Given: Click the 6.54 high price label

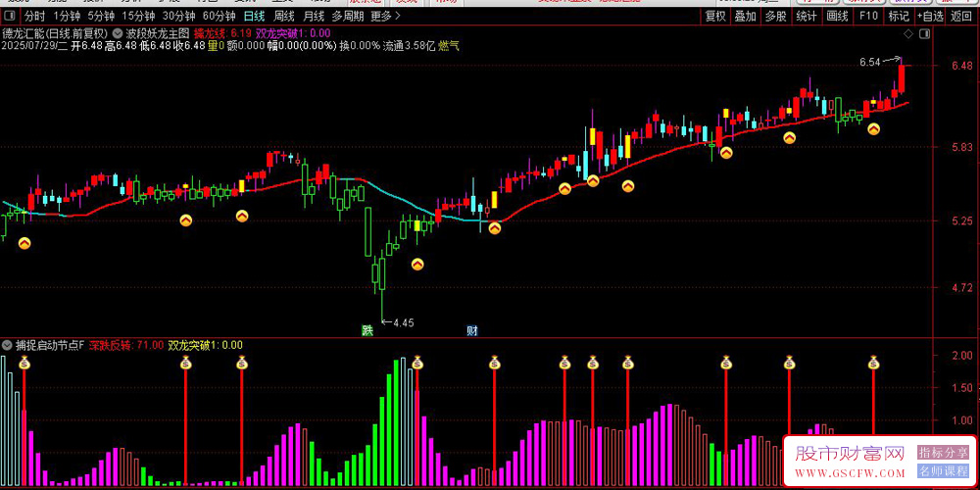Looking at the screenshot, I should [869, 62].
